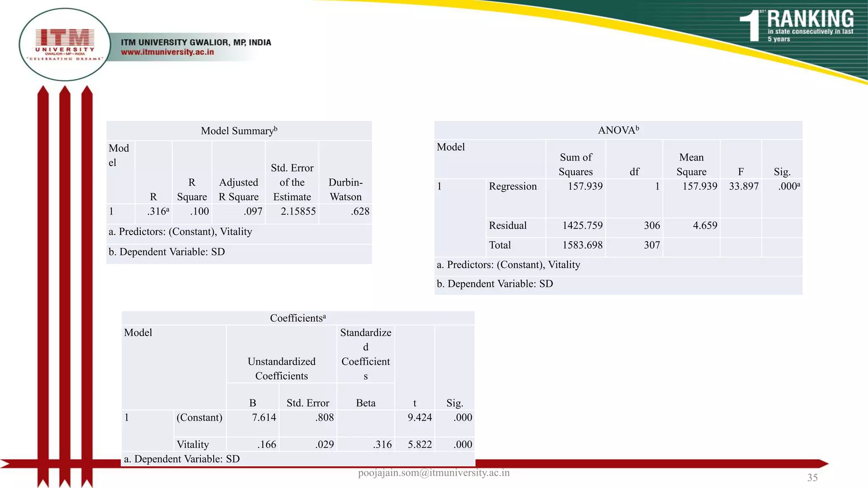868x488 pixels.
Task: Select the Vitality row label in Coefficients
Action: [193, 444]
